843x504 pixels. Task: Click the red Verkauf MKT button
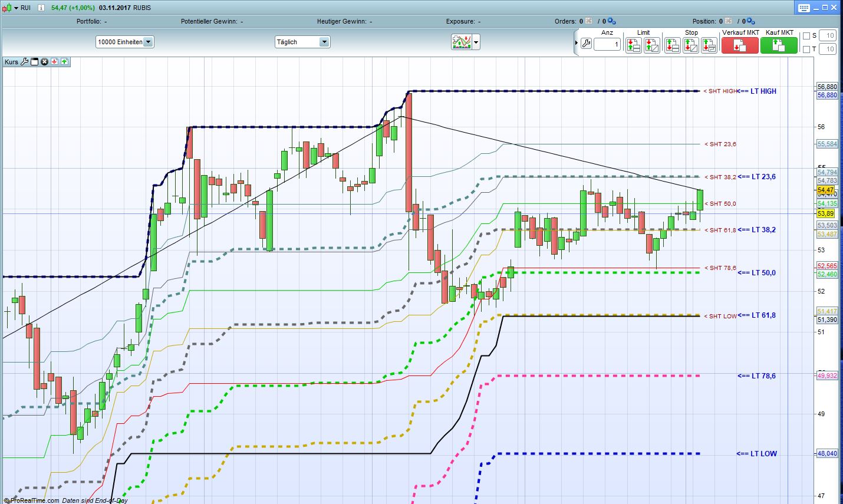click(740, 45)
